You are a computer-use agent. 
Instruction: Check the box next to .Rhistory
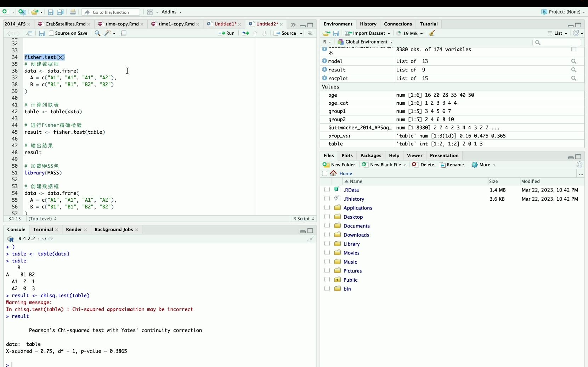coord(327,199)
